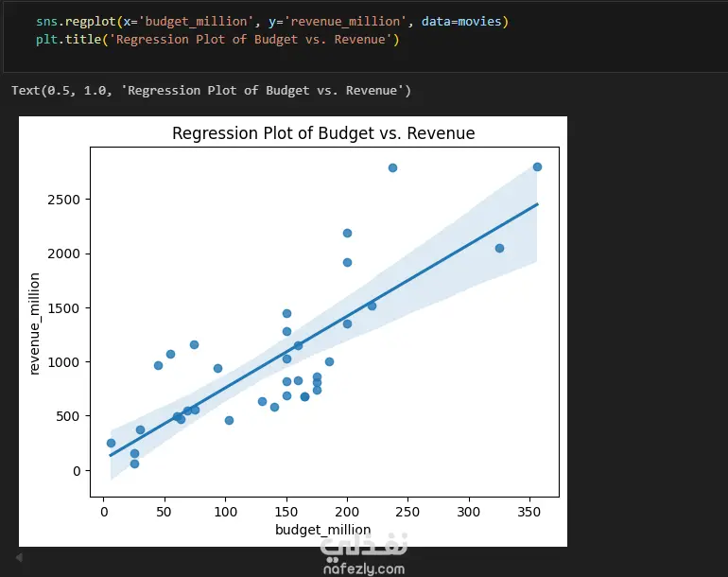
Task: Click the plot title 'Regression Plot of Budget vs. Revenue'
Action: coord(323,133)
